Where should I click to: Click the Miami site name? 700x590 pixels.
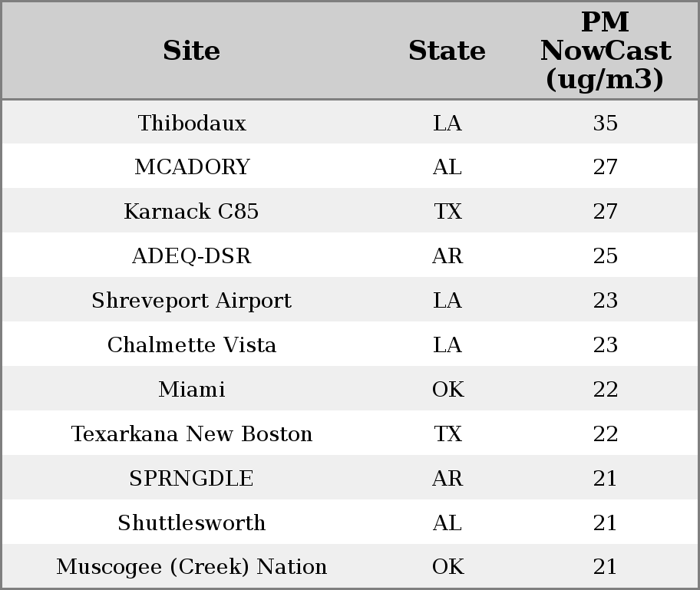point(192,390)
